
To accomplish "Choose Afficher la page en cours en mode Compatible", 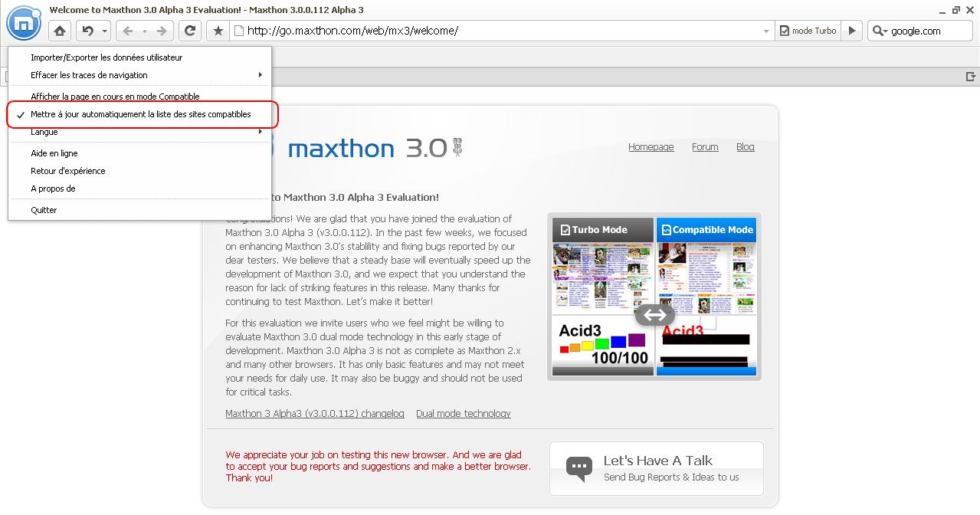I will click(x=139, y=97).
